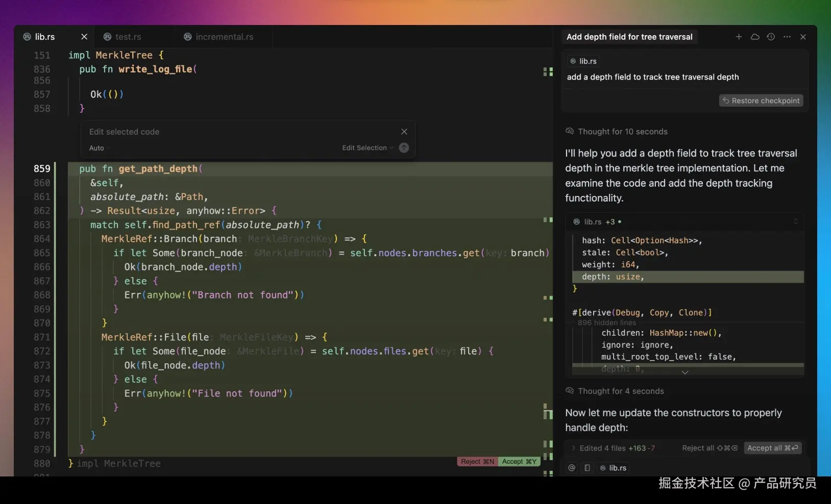
Task: Click 'weight: i64,' in the chat code block
Action: point(610,265)
